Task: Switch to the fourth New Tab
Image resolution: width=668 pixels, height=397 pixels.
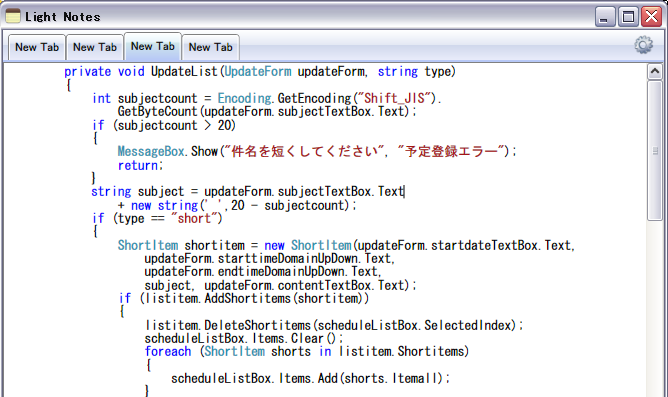Action: (x=211, y=47)
